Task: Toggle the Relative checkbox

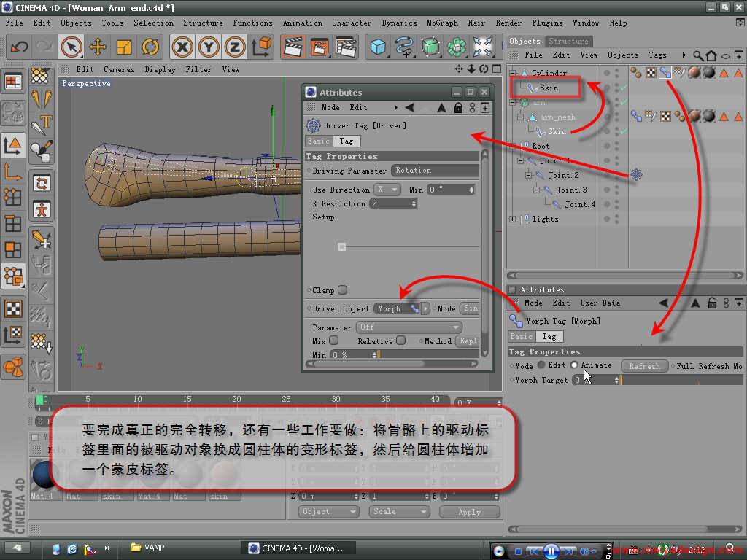Action: tap(401, 341)
